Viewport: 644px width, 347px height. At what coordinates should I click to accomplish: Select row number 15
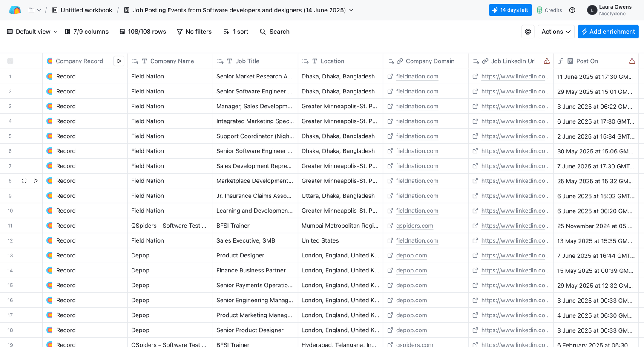[10, 285]
